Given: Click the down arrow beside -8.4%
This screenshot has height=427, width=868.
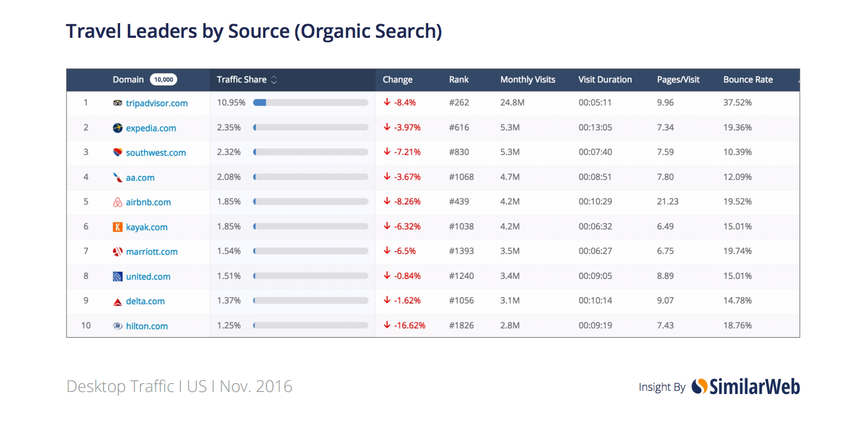Looking at the screenshot, I should [x=387, y=102].
